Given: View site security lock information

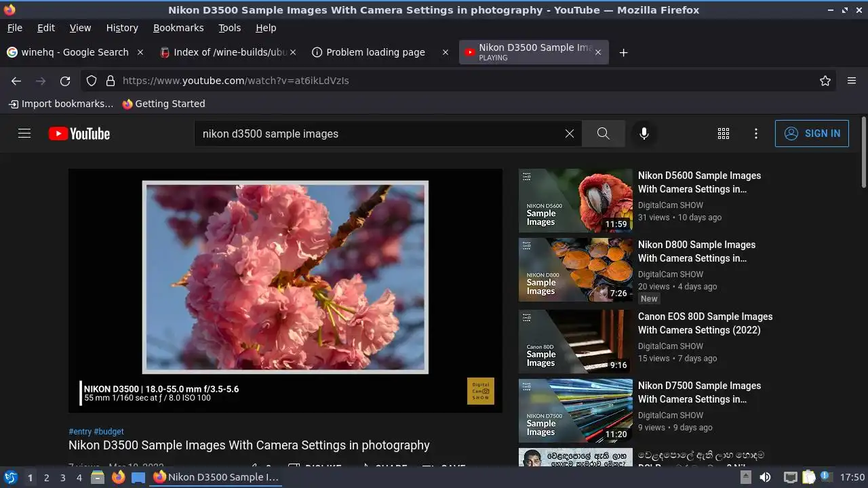Looking at the screenshot, I should pos(111,81).
